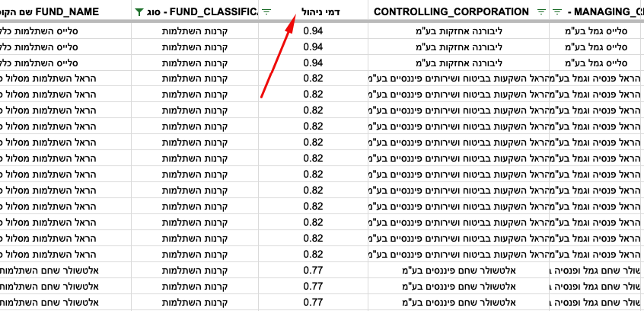Select the FUND_NAME header cell

click(x=65, y=11)
